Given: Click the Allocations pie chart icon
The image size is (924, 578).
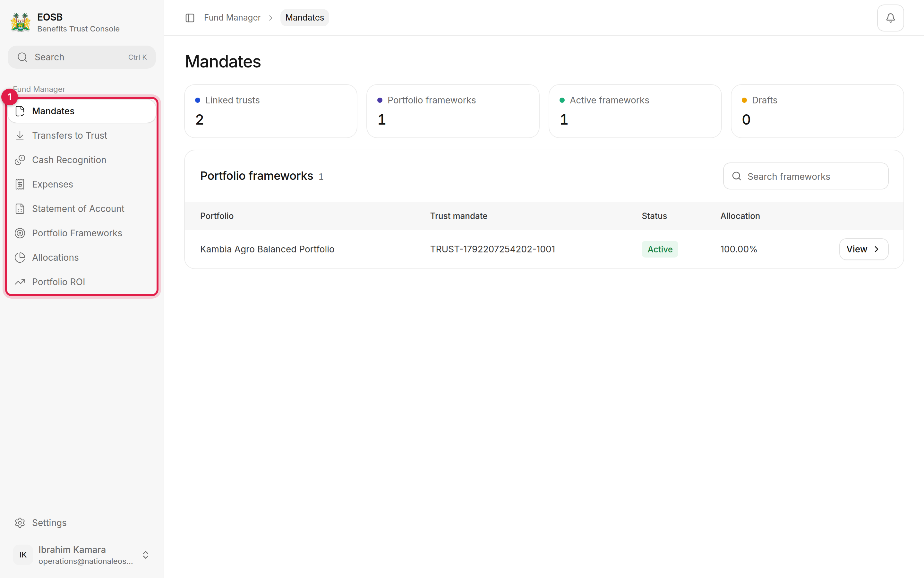Looking at the screenshot, I should tap(20, 257).
